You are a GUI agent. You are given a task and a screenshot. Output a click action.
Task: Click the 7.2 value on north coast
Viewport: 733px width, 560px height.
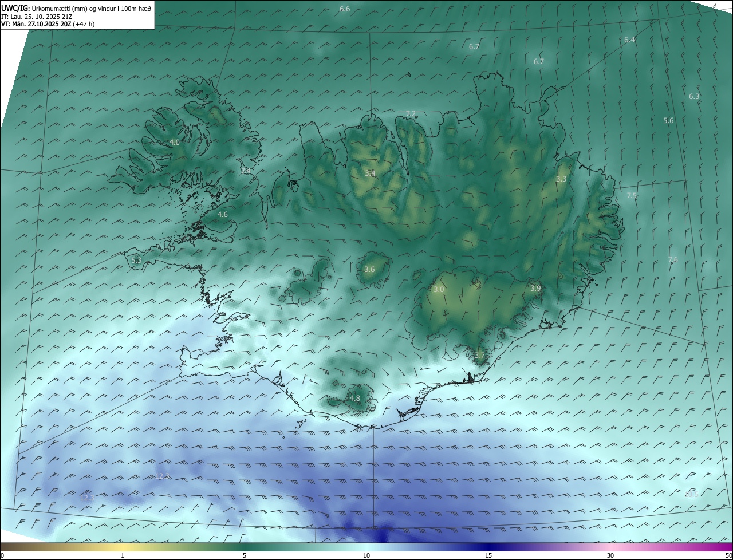411,114
